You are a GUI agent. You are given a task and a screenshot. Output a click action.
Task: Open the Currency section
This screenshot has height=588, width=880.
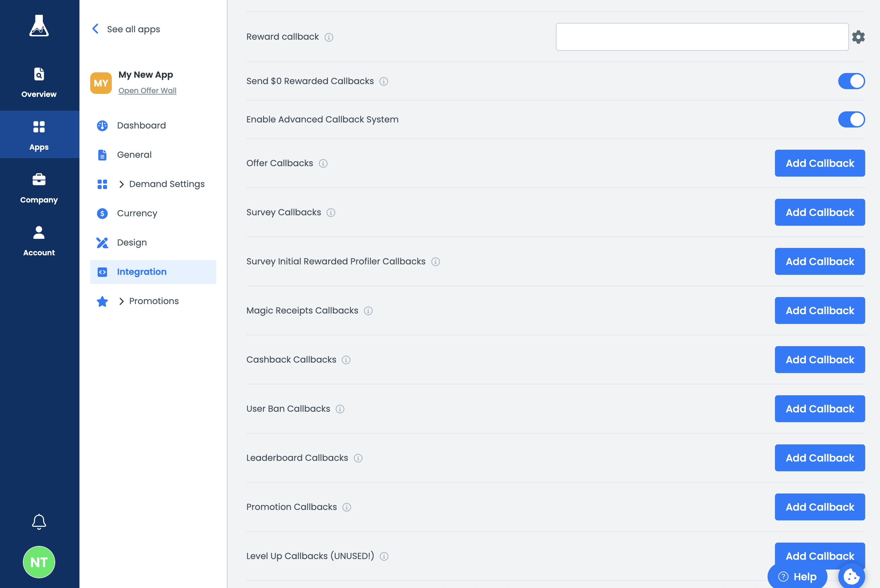coord(137,213)
